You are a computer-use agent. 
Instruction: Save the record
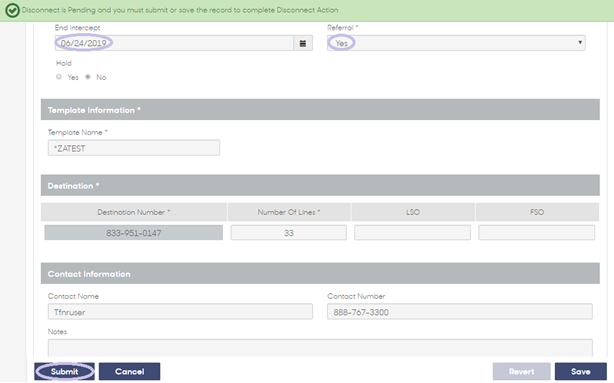[x=580, y=371]
